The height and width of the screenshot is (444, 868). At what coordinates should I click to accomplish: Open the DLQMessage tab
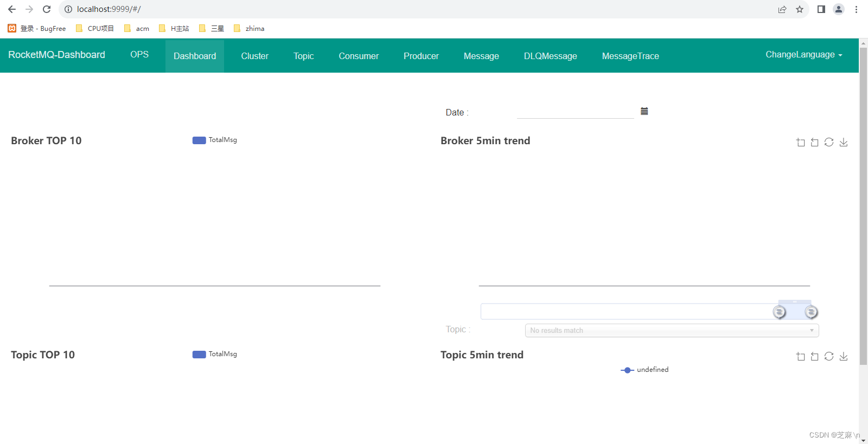(x=551, y=56)
